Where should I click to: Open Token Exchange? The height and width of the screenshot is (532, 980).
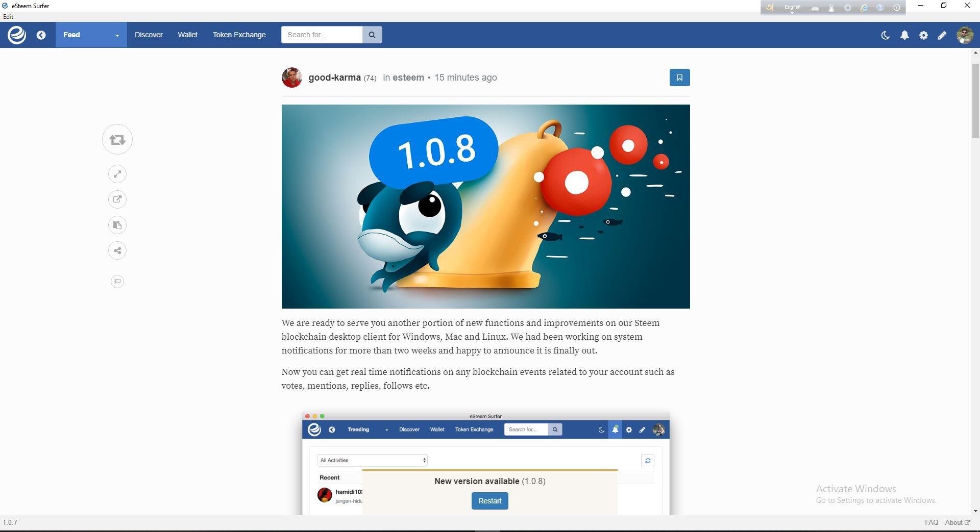pyautogui.click(x=239, y=35)
